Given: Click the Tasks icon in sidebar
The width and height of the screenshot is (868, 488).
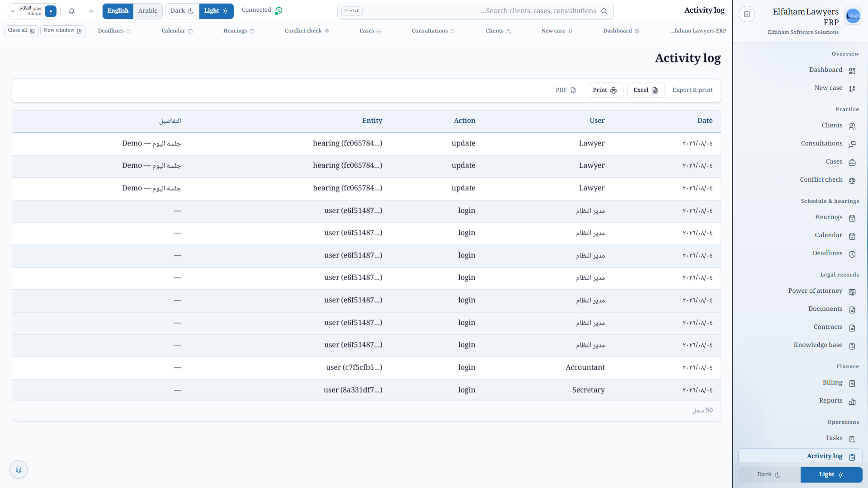Looking at the screenshot, I should 852,439.
